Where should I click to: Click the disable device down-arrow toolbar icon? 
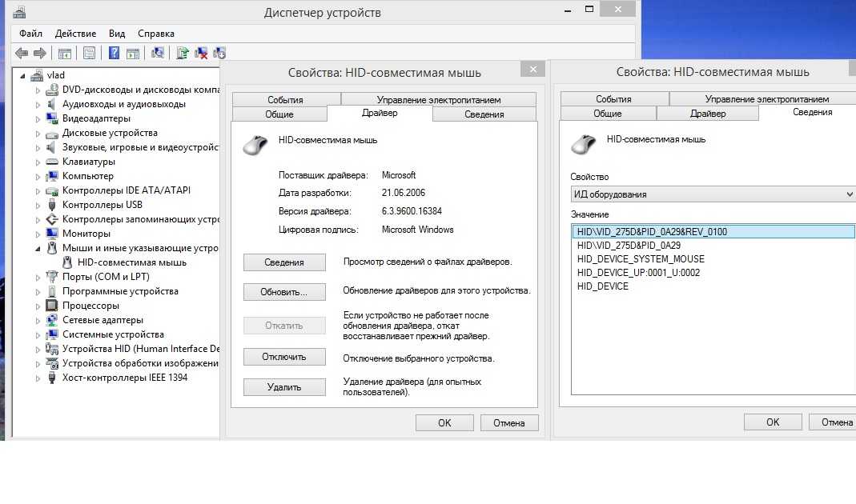pos(219,53)
